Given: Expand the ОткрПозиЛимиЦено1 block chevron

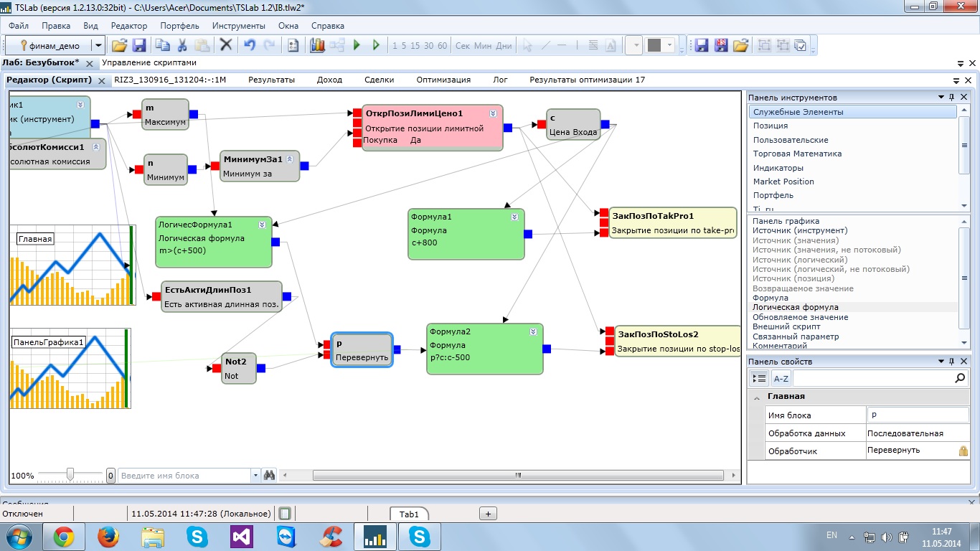Looking at the screenshot, I should point(494,113).
